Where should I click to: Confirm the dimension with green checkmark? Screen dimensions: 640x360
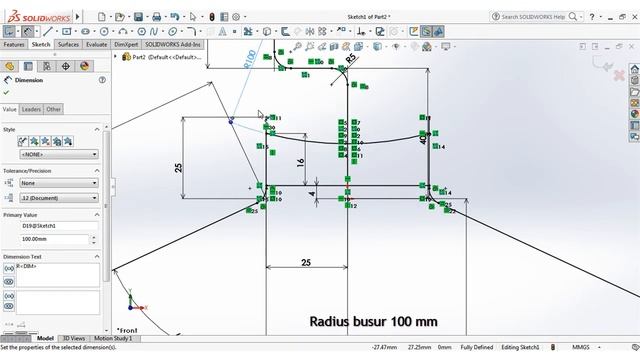point(6,93)
